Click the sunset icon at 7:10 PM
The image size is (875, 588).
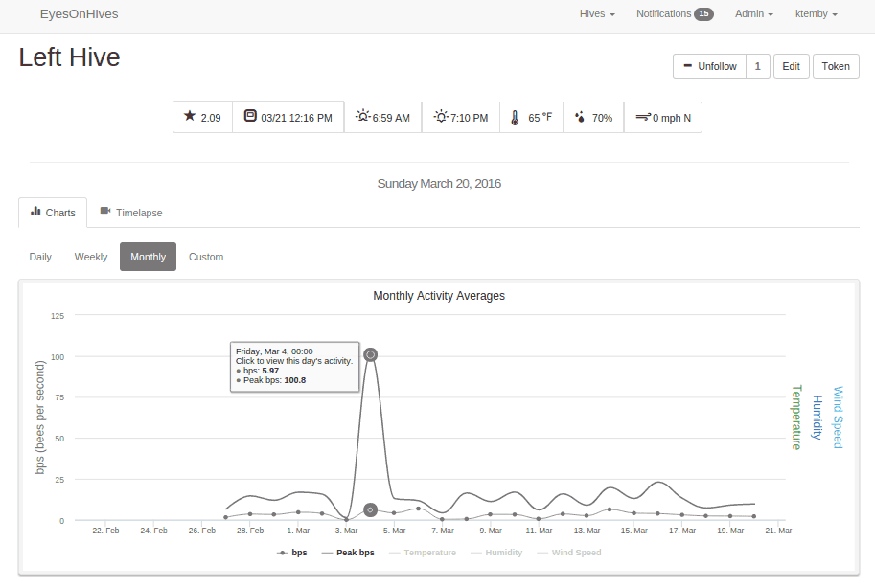click(441, 116)
